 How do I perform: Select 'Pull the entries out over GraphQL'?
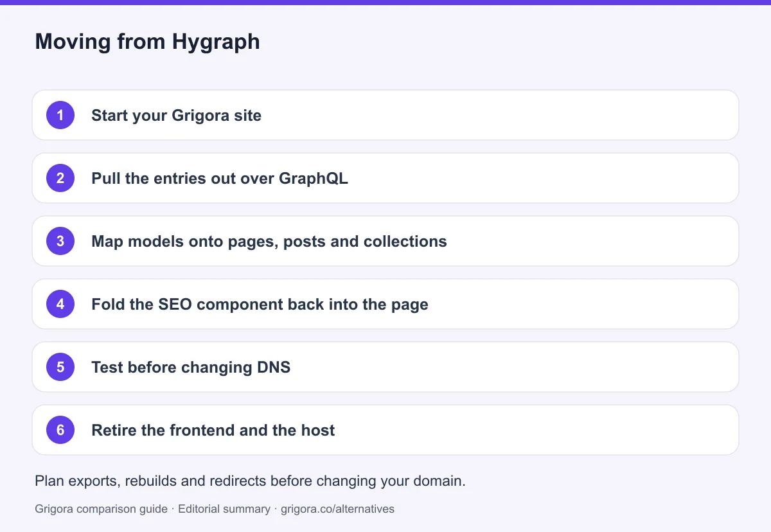[x=385, y=178]
